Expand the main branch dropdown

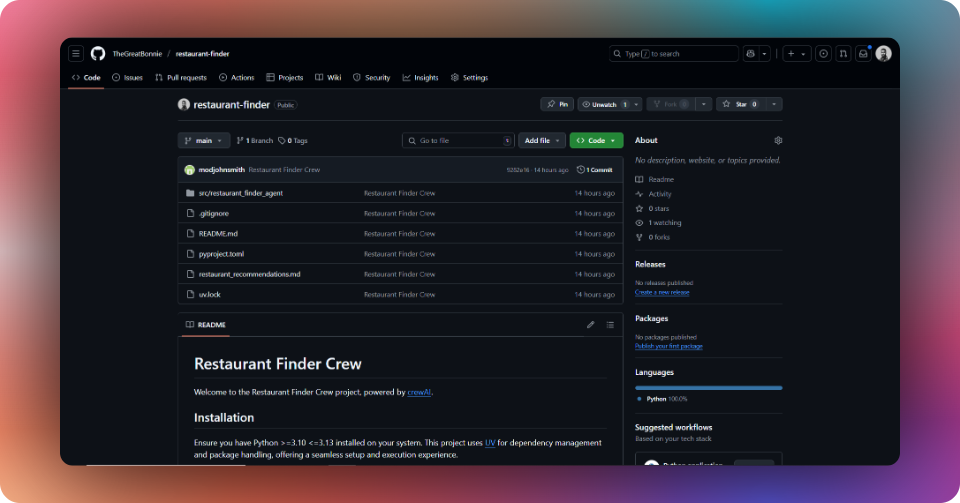coord(204,141)
